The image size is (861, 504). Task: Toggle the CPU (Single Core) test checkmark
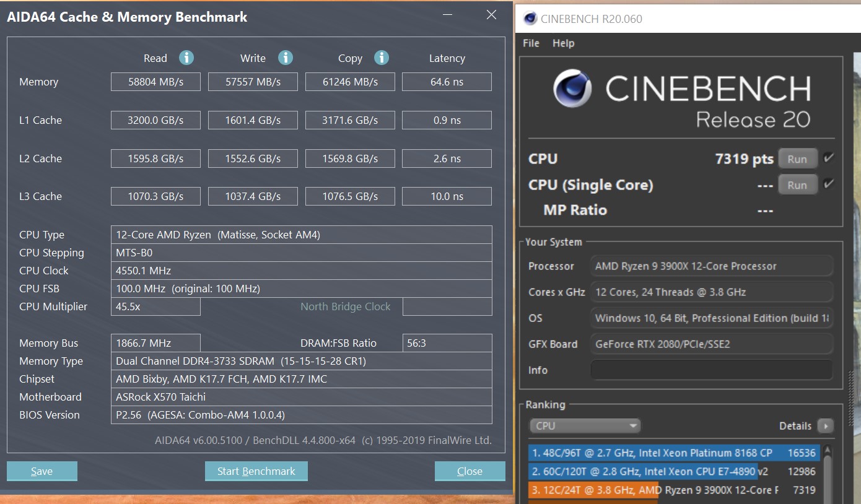[829, 184]
